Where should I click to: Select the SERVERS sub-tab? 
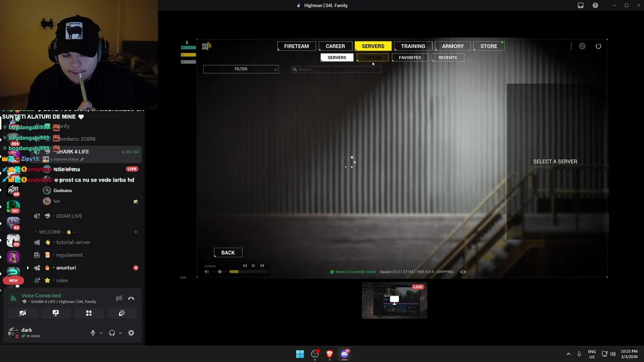tap(337, 57)
